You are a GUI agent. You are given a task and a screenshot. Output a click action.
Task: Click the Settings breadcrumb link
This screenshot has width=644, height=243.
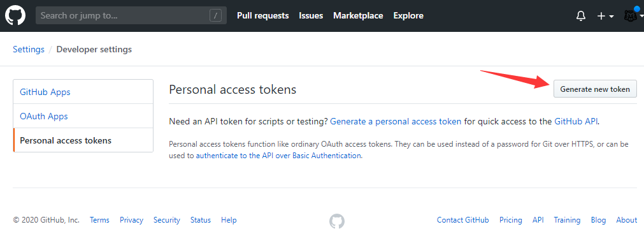pyautogui.click(x=28, y=49)
